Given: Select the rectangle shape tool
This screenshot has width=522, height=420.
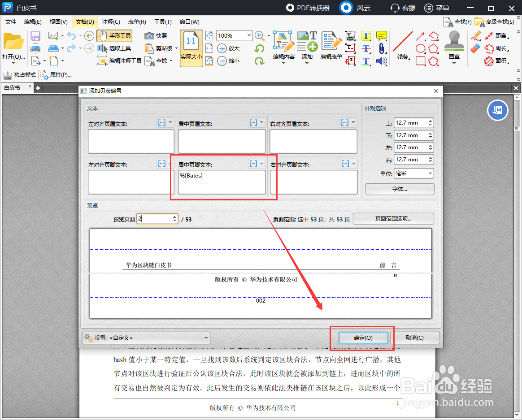Looking at the screenshot, I should point(421,61).
